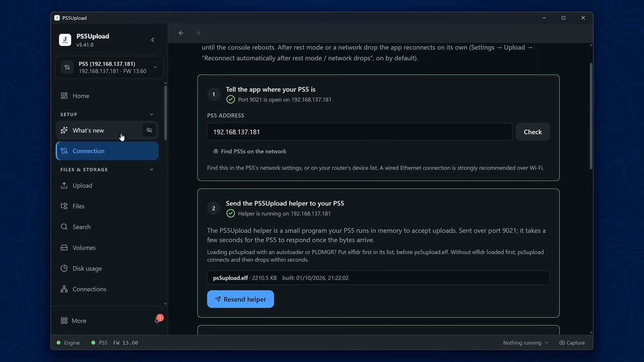Viewport: 644px width, 362px height.
Task: Open the Home page icon
Action: [x=64, y=96]
